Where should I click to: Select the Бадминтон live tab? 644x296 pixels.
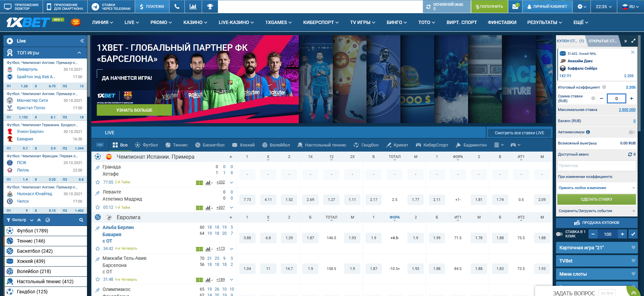tap(471, 145)
